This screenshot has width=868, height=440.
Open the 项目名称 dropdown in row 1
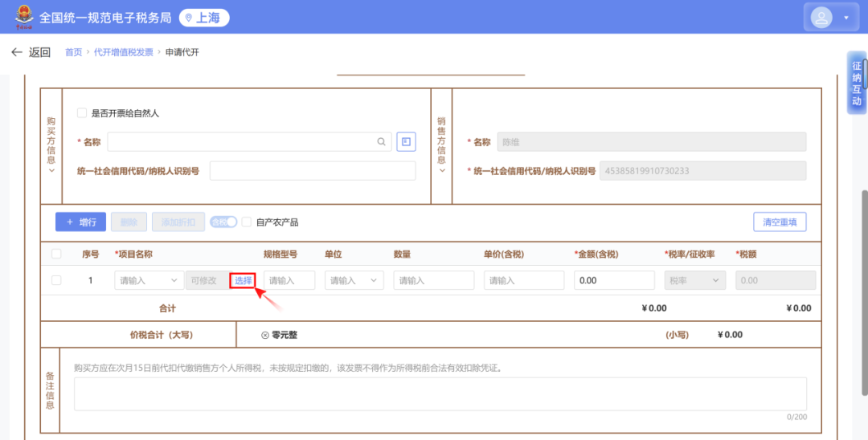pos(149,280)
